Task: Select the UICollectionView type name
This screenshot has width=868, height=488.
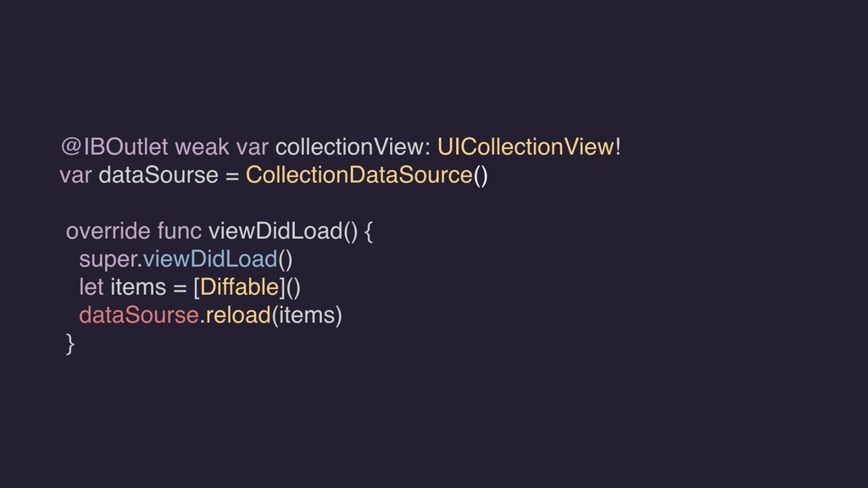Action: click(x=526, y=147)
